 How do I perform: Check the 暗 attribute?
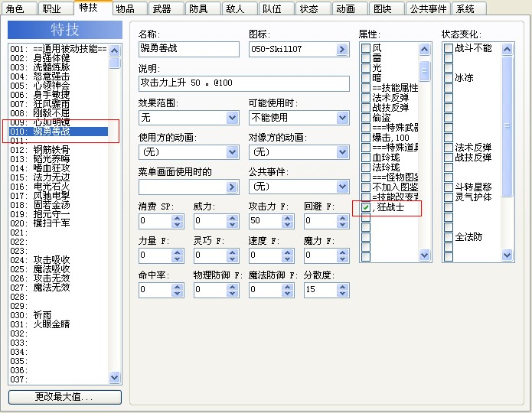(365, 78)
